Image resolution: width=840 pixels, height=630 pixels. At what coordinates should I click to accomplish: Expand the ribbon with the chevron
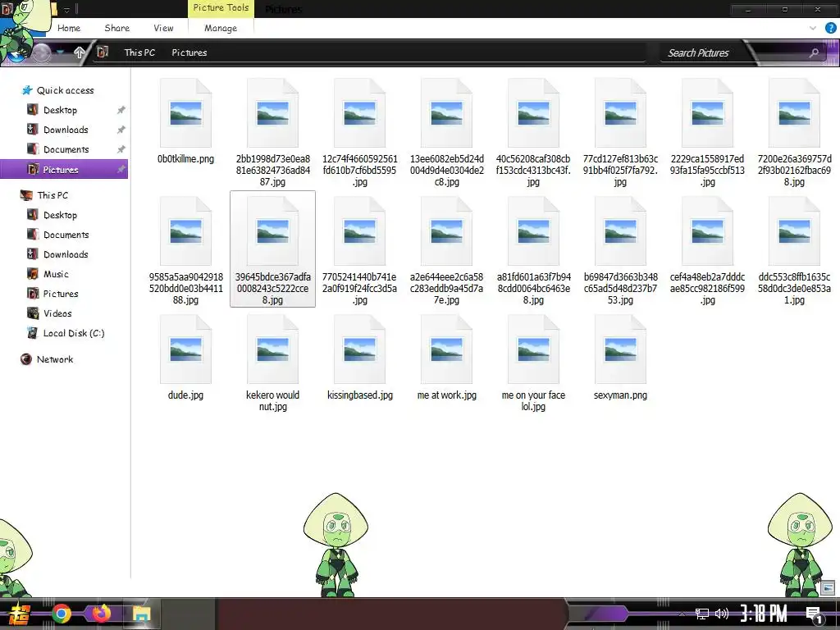pos(813,28)
